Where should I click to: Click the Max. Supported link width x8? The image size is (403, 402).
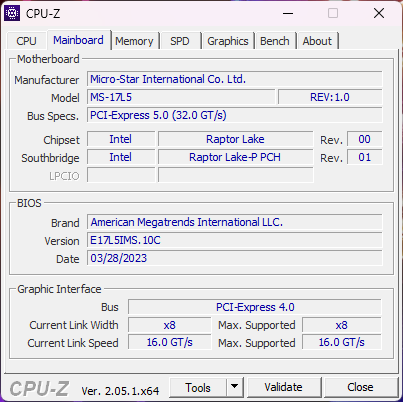(x=342, y=325)
